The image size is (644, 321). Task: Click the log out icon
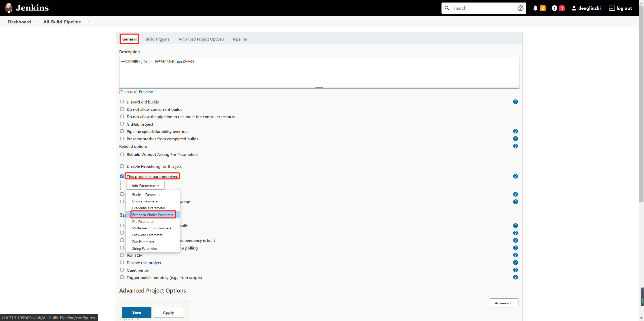pyautogui.click(x=611, y=8)
